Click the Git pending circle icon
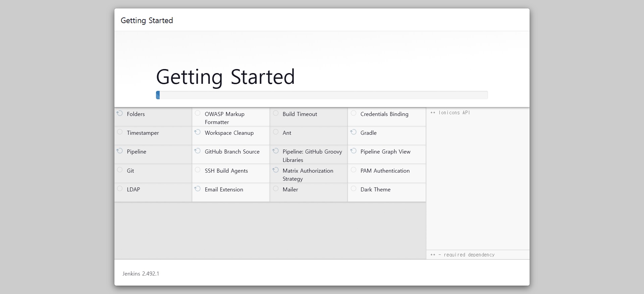This screenshot has height=294, width=644. click(x=120, y=170)
